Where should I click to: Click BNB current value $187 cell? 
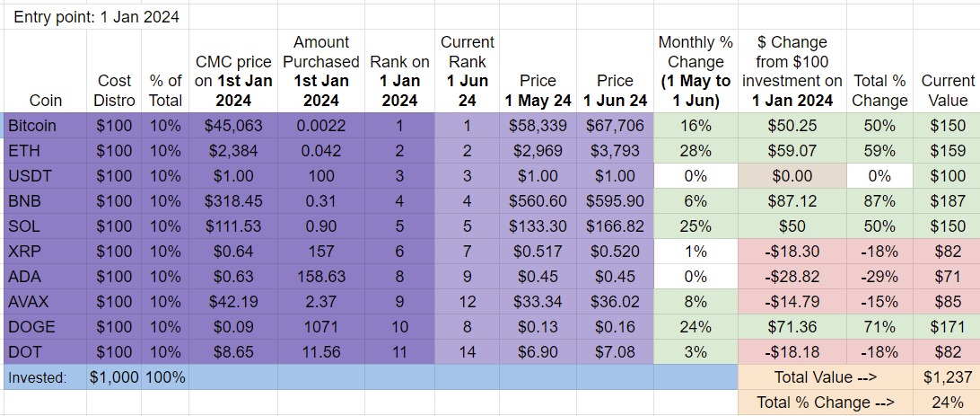pos(947,200)
